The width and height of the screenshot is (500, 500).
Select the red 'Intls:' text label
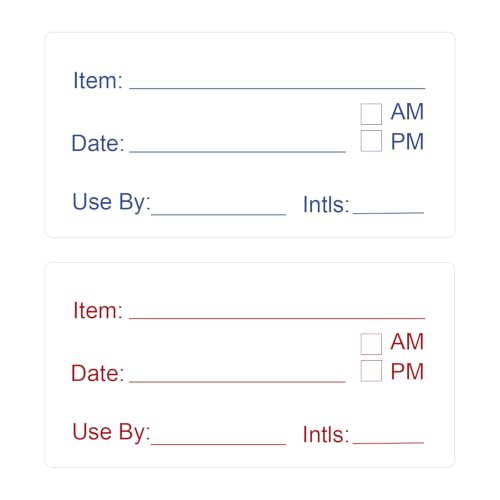tap(326, 435)
